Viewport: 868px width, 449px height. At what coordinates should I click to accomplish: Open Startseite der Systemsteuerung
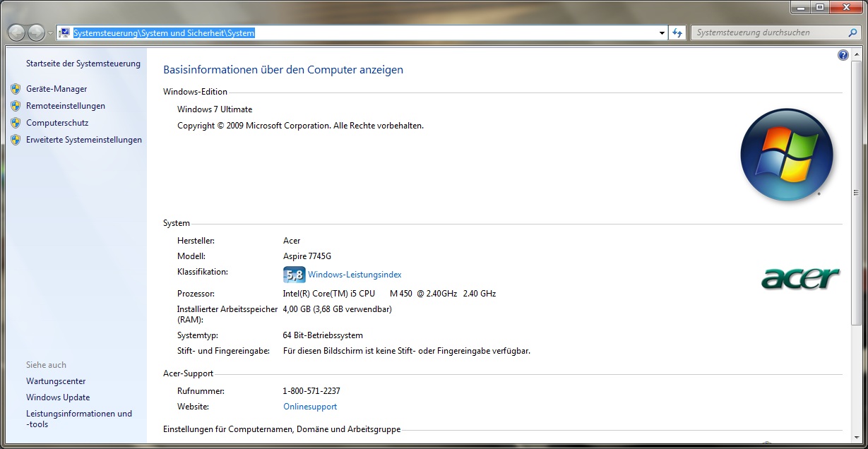click(x=83, y=64)
